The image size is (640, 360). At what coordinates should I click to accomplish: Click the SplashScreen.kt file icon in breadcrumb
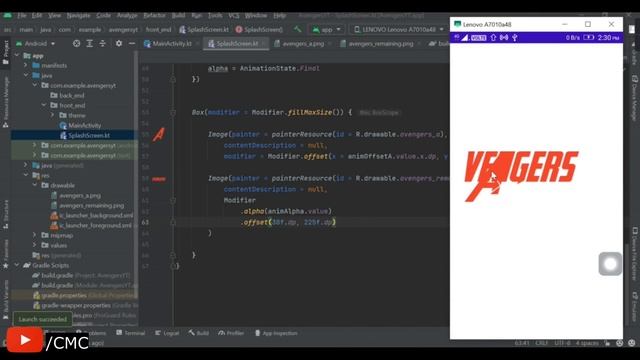tap(182, 29)
